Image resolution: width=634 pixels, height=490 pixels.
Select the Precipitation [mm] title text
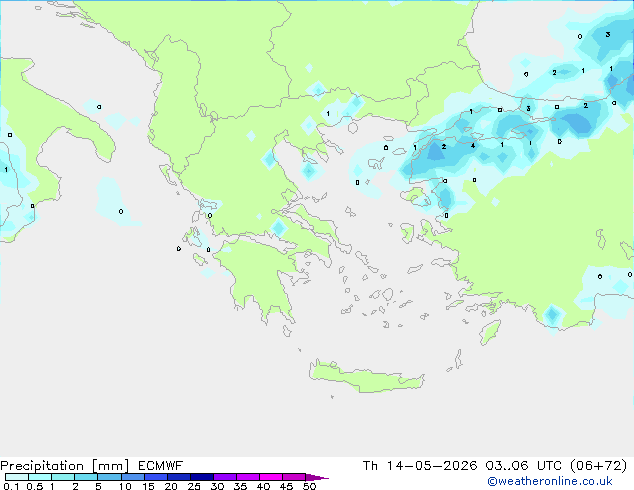click(64, 466)
